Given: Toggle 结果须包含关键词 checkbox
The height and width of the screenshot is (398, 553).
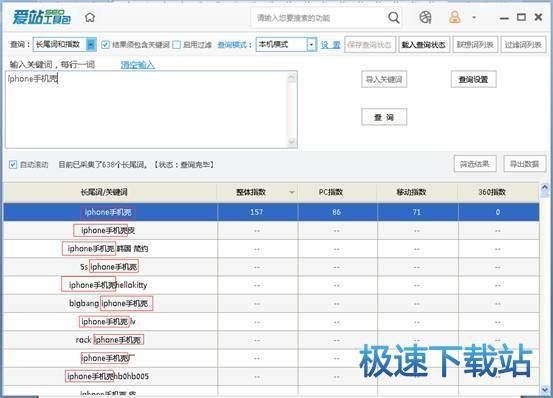Looking at the screenshot, I should tap(105, 44).
